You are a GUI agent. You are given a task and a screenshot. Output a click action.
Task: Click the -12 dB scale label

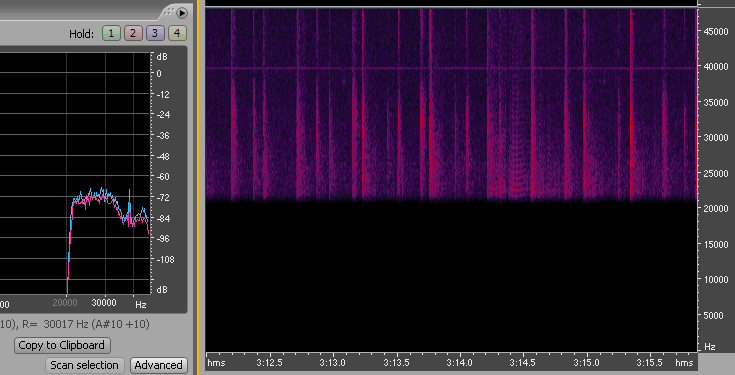pyautogui.click(x=164, y=94)
